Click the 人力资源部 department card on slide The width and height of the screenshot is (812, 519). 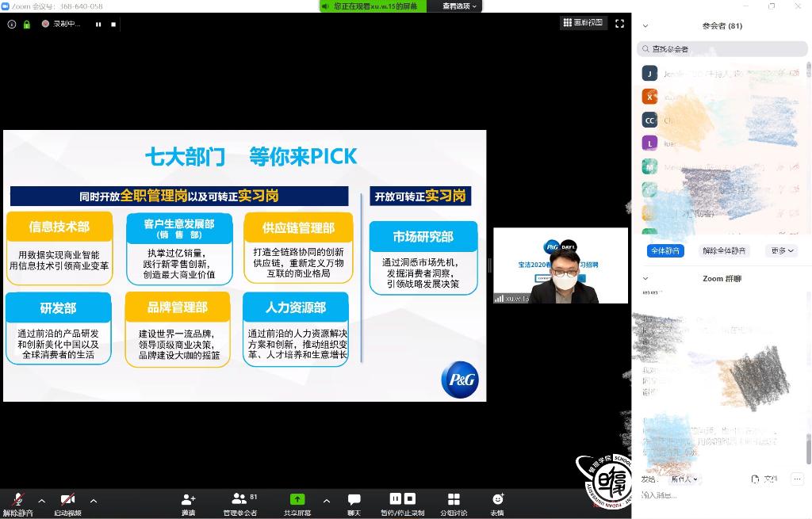coord(296,330)
